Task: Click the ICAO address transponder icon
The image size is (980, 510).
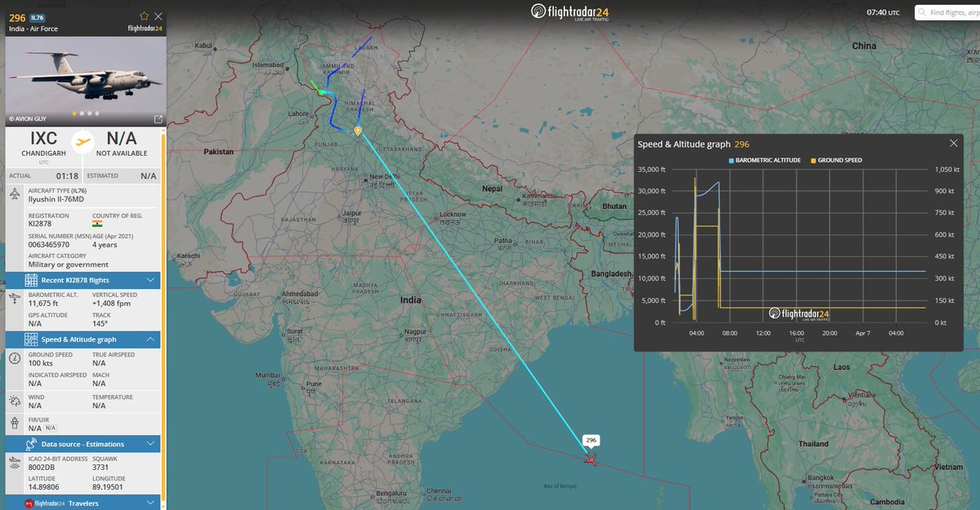Action: pos(16,463)
